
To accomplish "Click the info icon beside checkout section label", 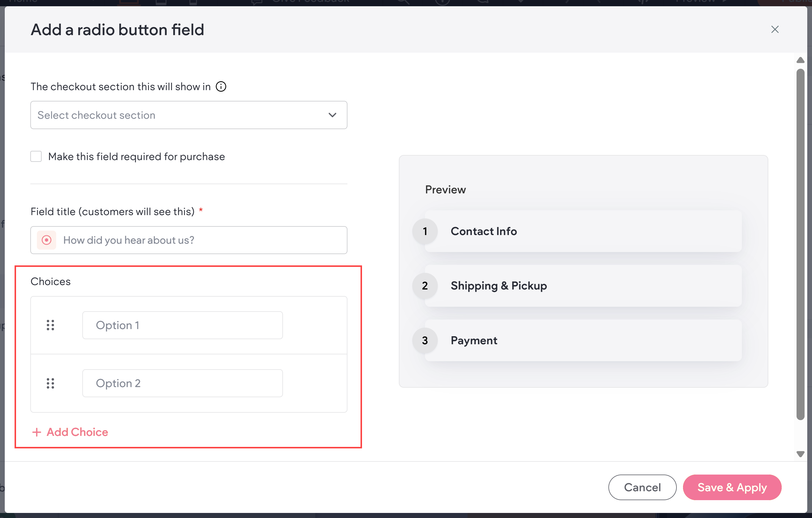I will 221,87.
